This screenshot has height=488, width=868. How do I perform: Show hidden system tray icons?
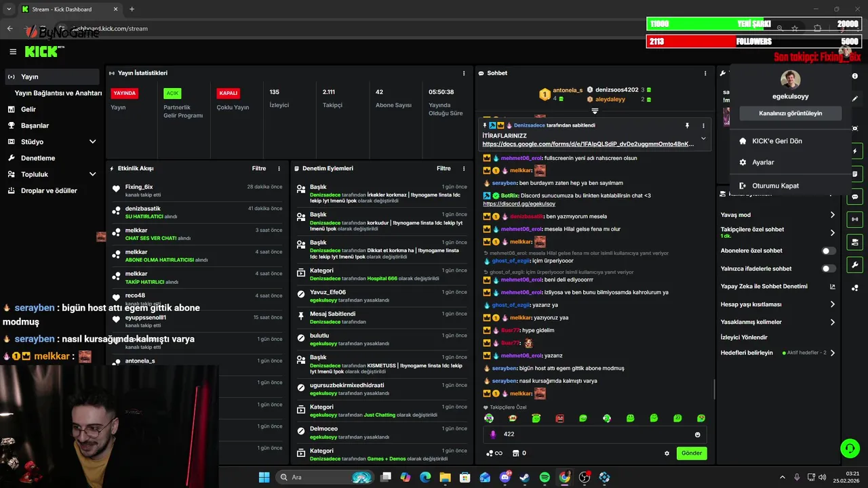point(782,477)
